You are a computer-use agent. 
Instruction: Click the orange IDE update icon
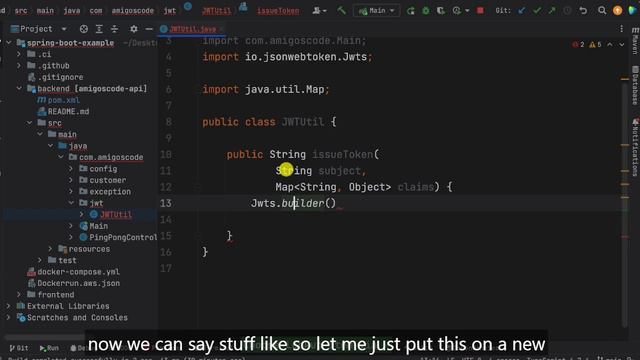click(617, 11)
